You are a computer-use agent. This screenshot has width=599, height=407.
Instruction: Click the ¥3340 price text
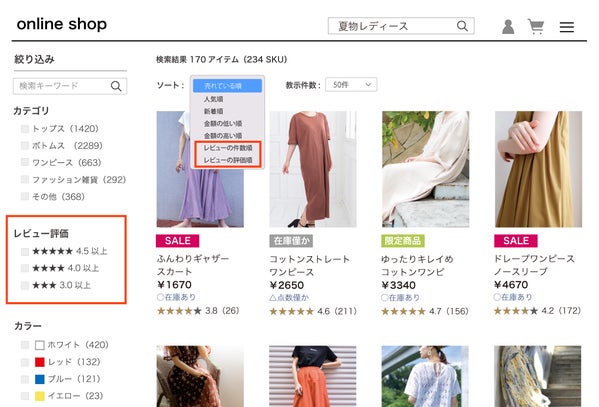(399, 285)
